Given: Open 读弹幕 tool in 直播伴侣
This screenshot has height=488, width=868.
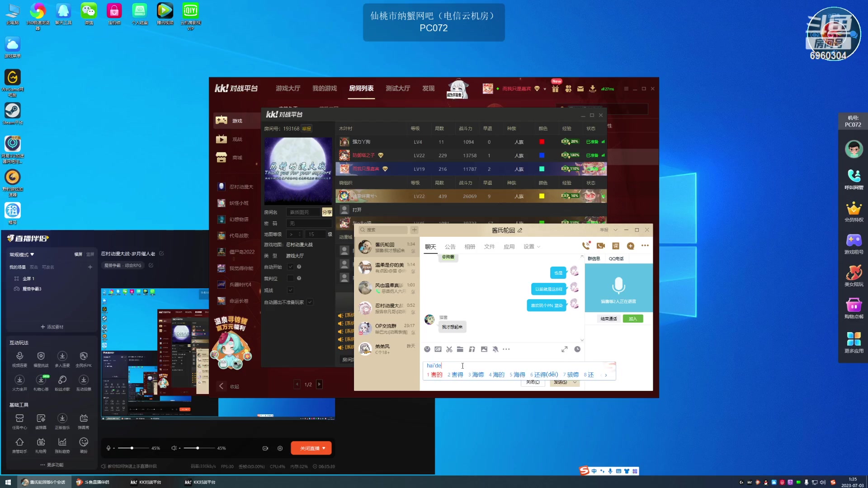Looking at the screenshot, I should tap(41, 421).
